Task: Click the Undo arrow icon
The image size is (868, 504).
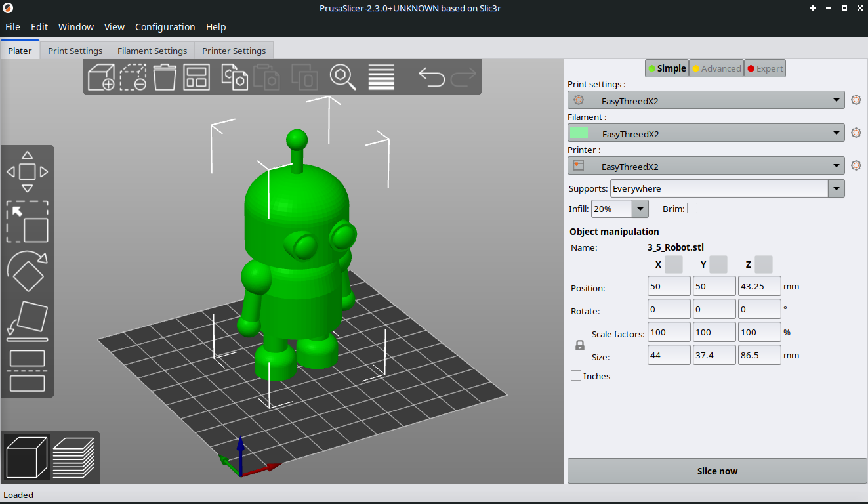Action: coord(431,77)
